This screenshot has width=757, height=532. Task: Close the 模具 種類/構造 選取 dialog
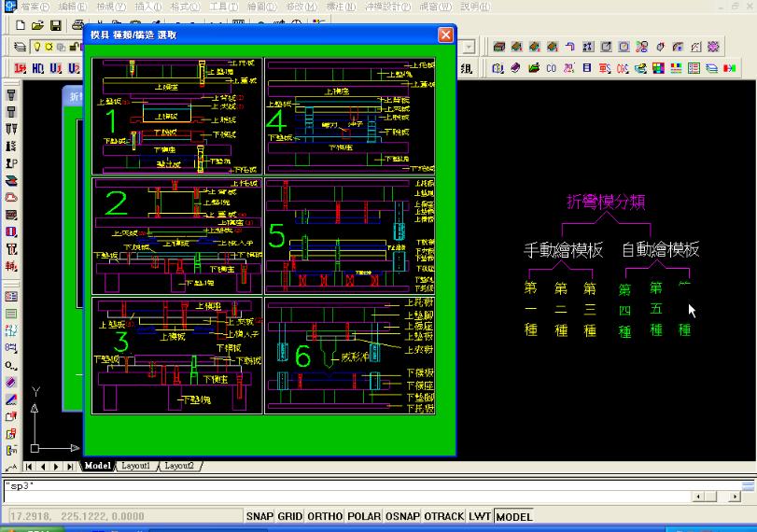tap(445, 35)
